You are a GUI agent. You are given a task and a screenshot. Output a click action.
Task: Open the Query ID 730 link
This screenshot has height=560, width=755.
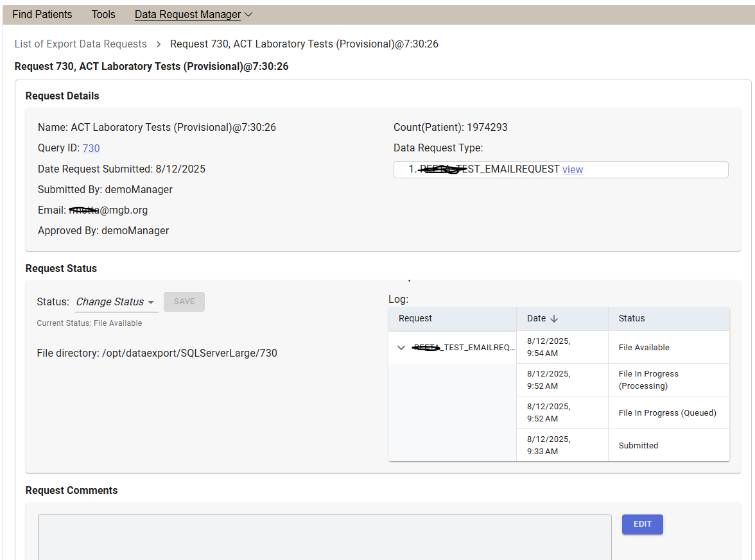click(91, 148)
